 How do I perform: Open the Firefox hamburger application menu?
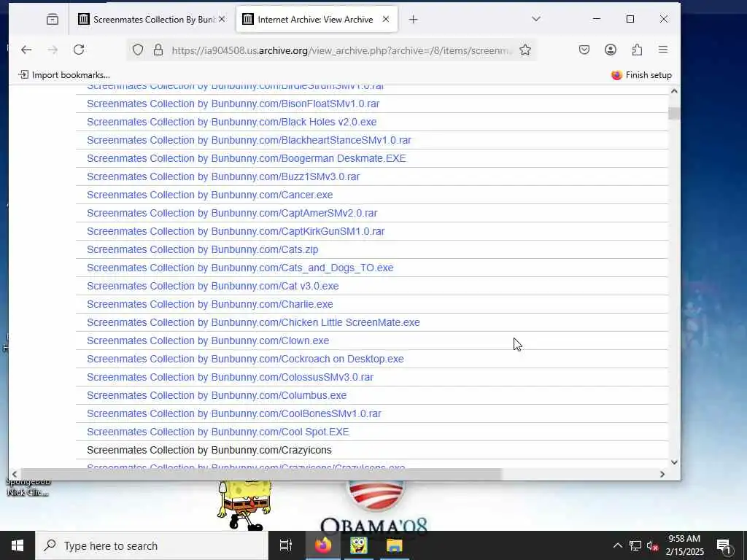tap(662, 50)
